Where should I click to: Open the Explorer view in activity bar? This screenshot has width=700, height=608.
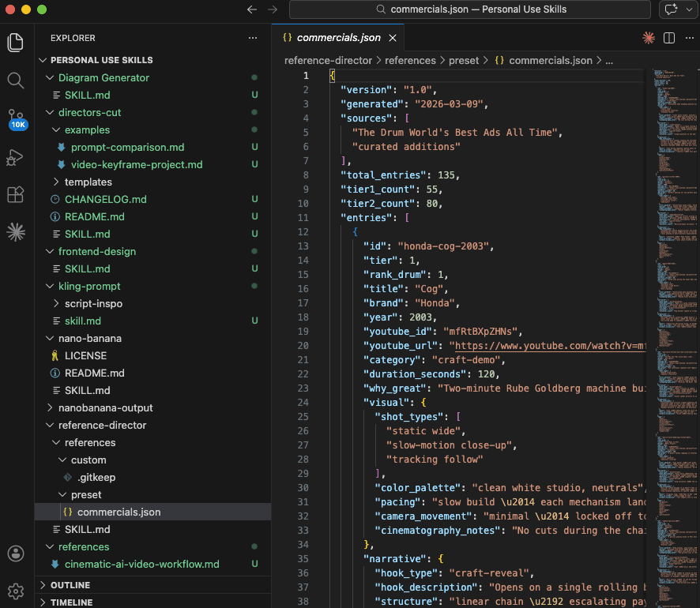click(16, 43)
